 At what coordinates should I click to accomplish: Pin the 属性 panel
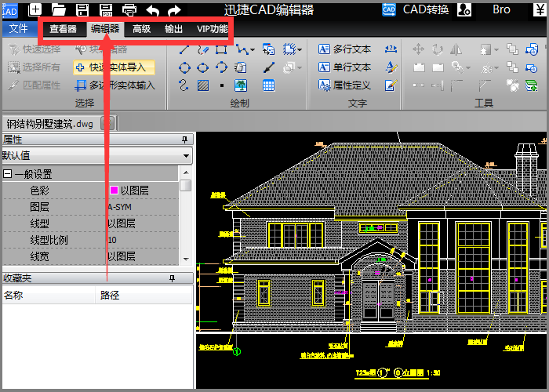pyautogui.click(x=184, y=140)
